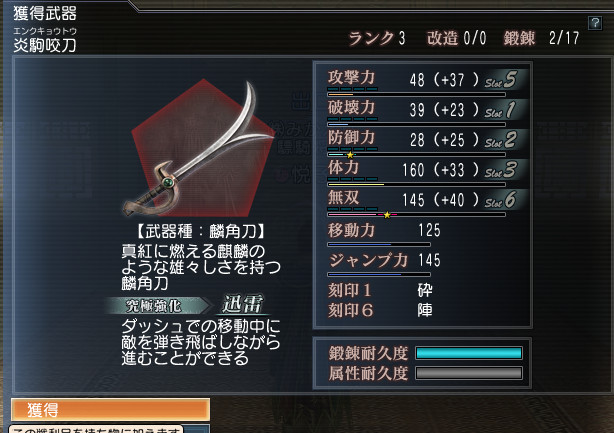Click the Slot 5 attack badge
614x433 pixels.
point(501,80)
